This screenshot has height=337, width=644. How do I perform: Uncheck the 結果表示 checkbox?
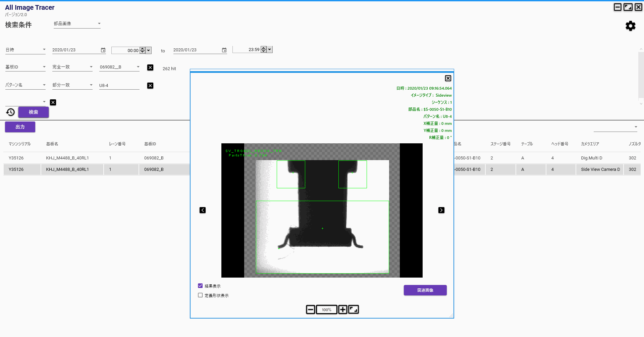pos(200,286)
